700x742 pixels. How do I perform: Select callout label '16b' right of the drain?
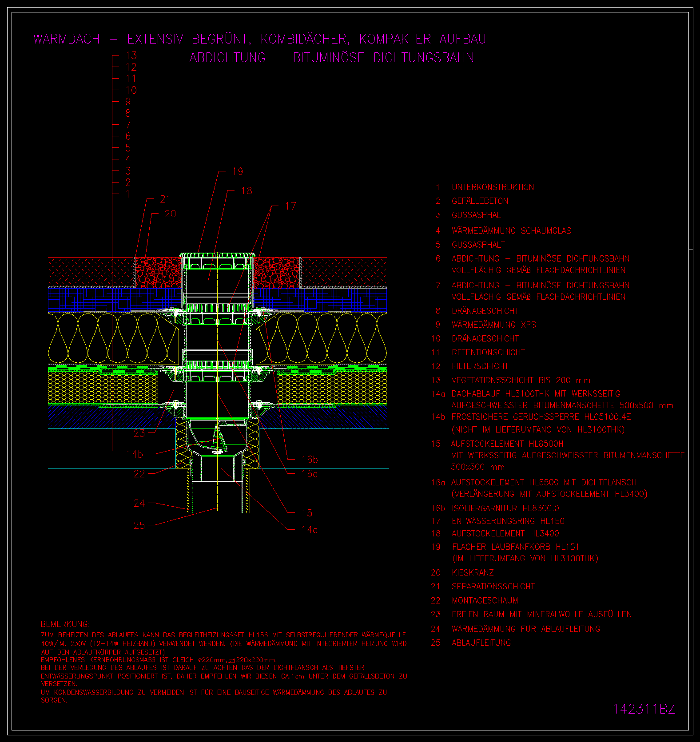coord(310,460)
